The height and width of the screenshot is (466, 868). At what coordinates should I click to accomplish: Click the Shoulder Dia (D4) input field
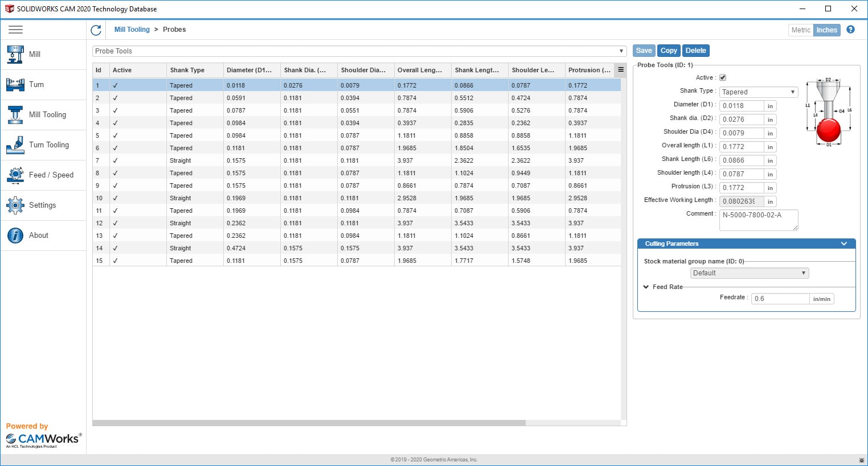pyautogui.click(x=742, y=133)
